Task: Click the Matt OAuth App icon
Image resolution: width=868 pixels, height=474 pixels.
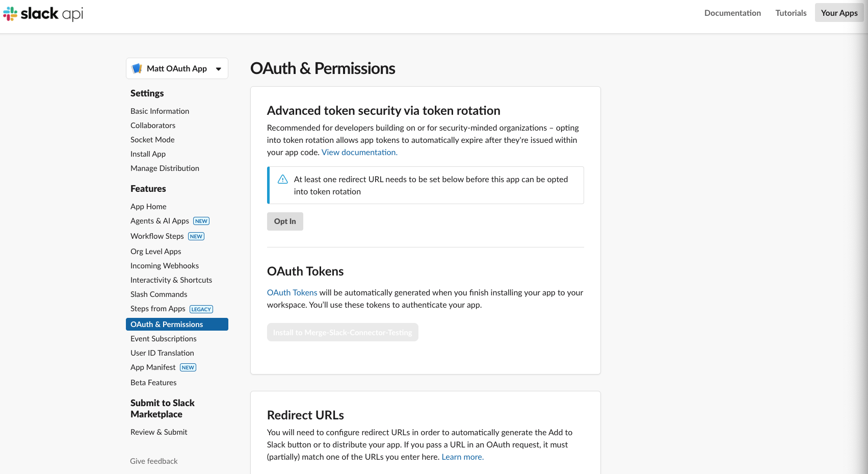Action: [137, 68]
